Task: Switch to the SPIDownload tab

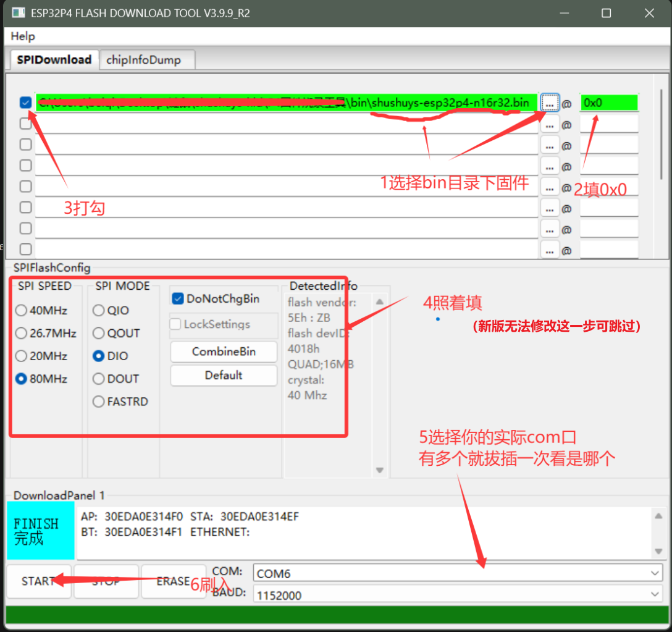Action: (54, 59)
